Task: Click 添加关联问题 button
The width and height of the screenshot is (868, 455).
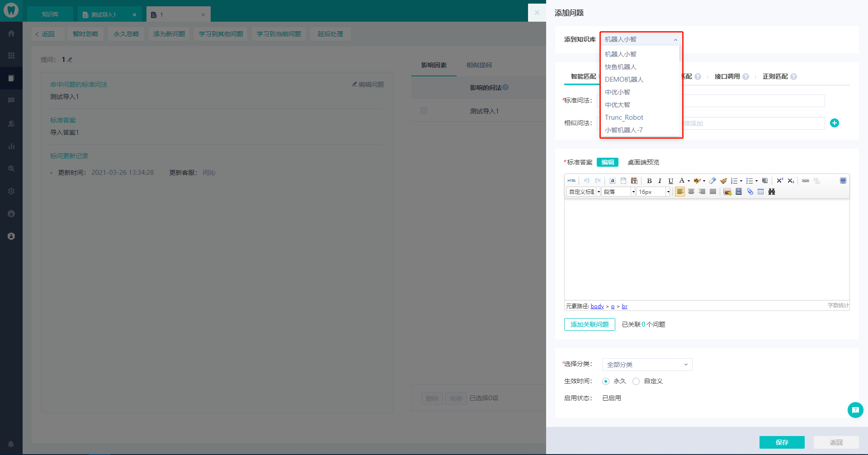Action: pyautogui.click(x=590, y=324)
